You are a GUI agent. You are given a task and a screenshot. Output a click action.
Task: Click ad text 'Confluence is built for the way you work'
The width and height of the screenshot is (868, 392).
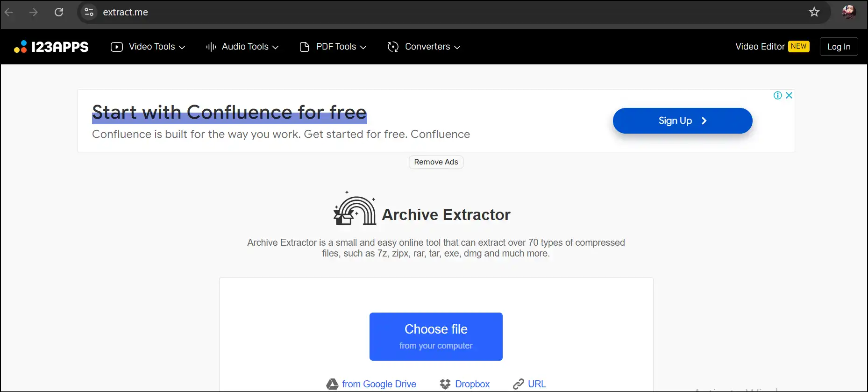196,134
